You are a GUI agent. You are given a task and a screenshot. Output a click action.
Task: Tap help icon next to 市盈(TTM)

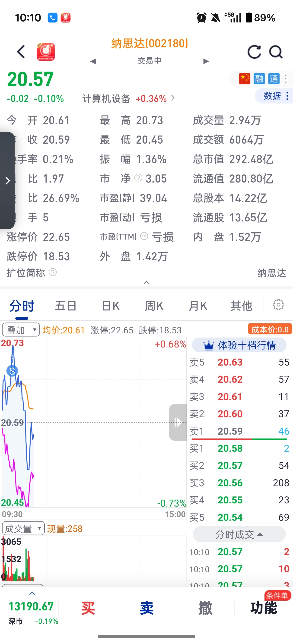point(144,236)
